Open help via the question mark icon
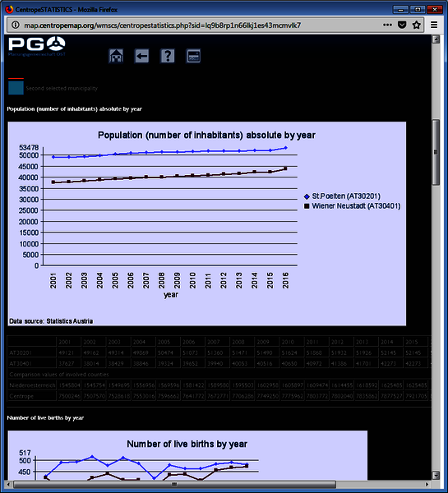The height and width of the screenshot is (493, 448). 168,56
